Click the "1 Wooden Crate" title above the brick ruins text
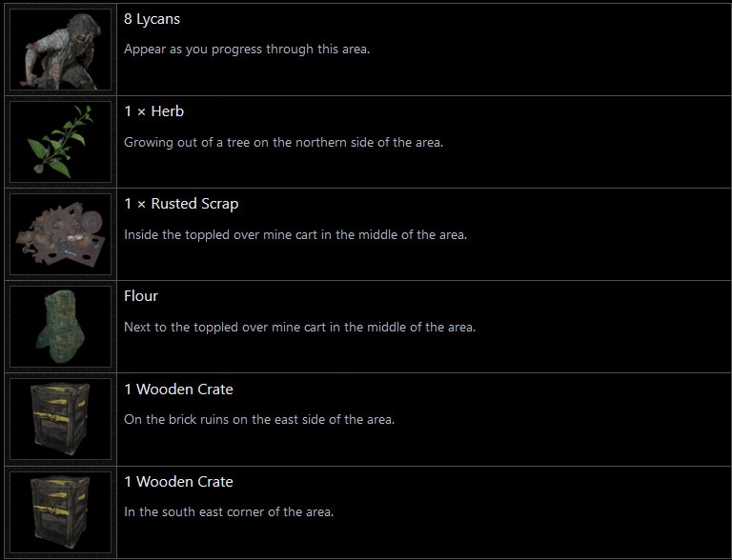The width and height of the screenshot is (732, 560). [178, 389]
